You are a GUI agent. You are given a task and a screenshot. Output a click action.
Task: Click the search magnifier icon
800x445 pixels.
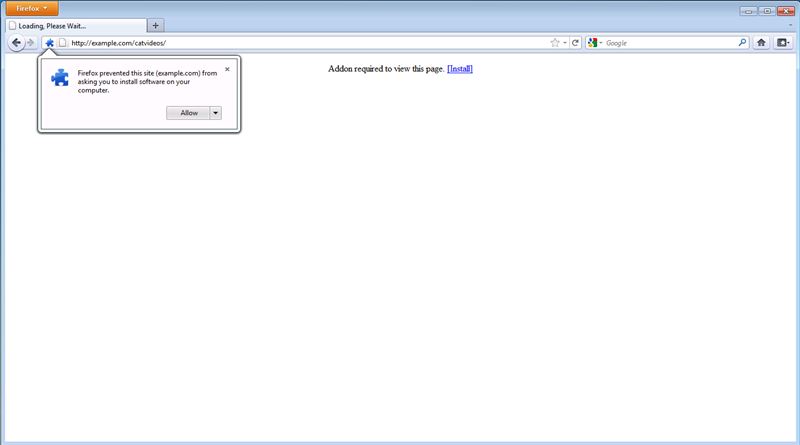tap(742, 43)
